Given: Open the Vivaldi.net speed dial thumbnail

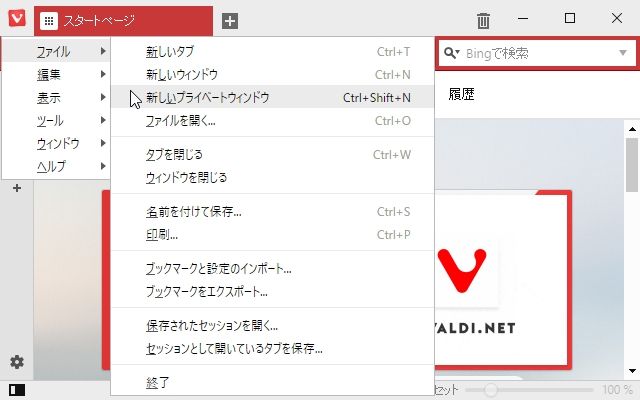Looking at the screenshot, I should 502,280.
